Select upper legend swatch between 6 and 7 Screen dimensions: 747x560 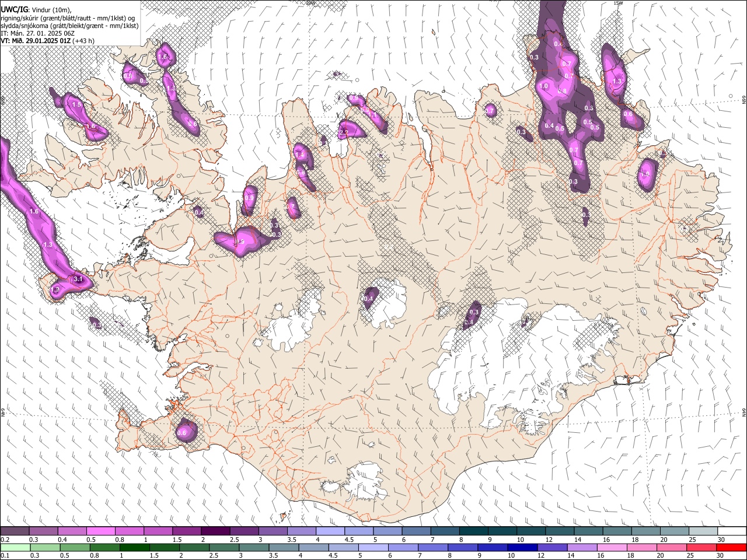click(416, 531)
